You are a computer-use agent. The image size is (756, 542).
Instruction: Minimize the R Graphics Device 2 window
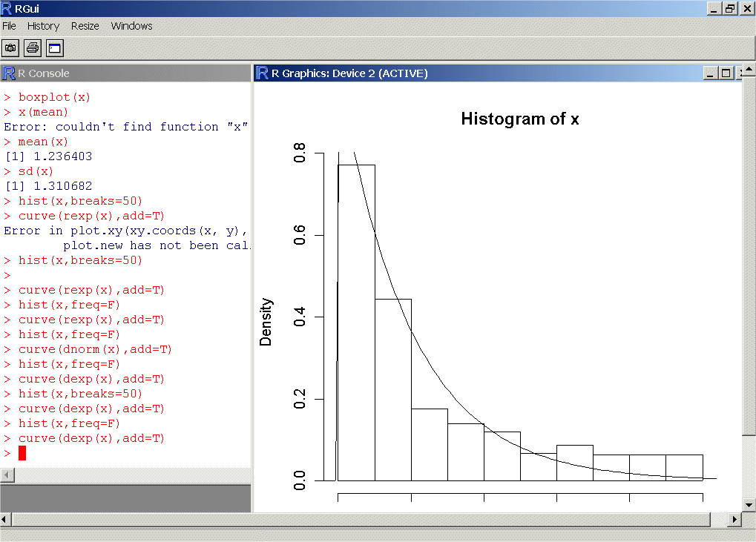[711, 73]
